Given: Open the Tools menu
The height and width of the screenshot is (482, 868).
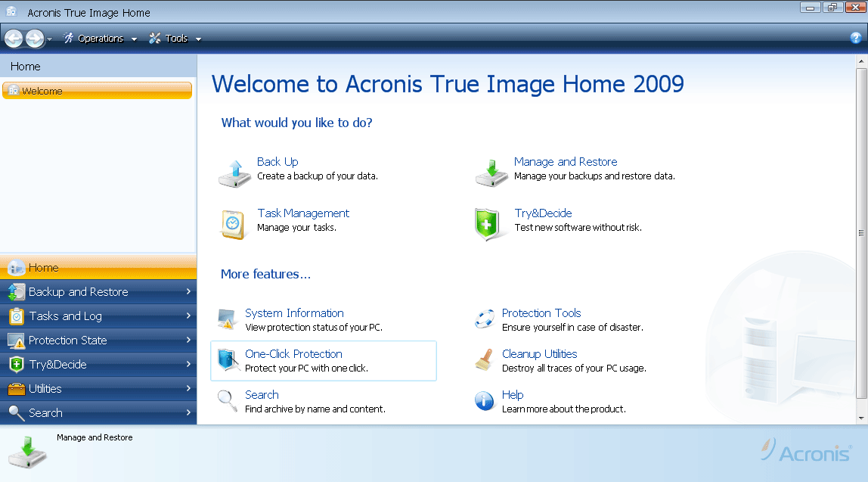Looking at the screenshot, I should 175,39.
